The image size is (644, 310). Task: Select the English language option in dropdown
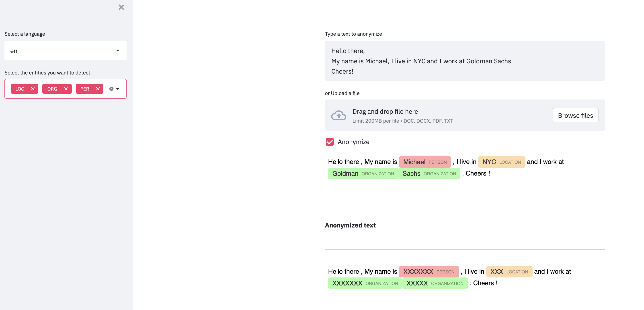pos(65,50)
